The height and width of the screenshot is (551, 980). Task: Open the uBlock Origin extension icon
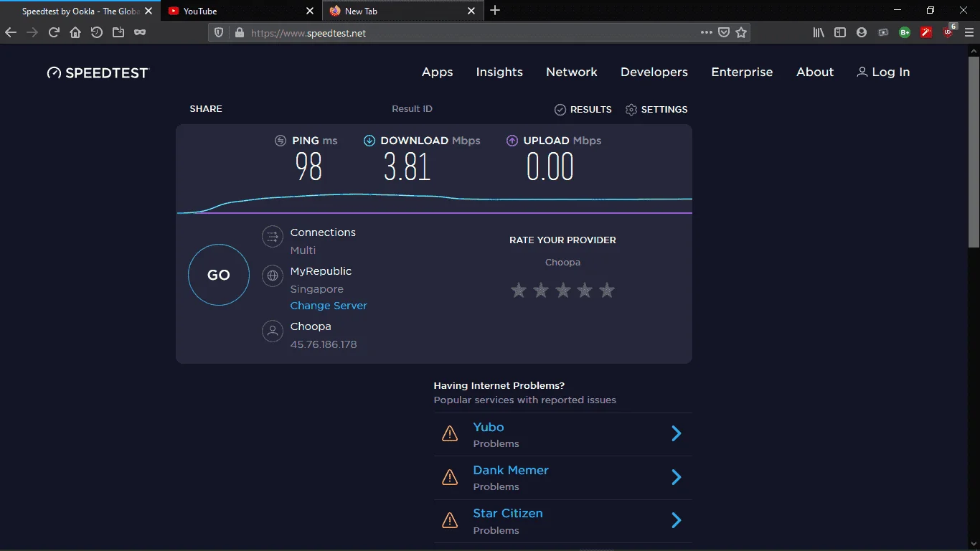coord(948,32)
